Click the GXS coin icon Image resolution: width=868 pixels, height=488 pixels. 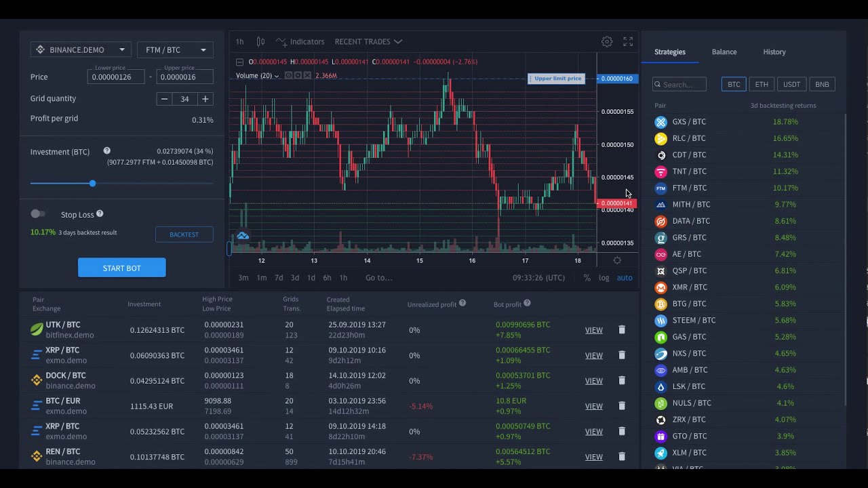[x=660, y=122]
